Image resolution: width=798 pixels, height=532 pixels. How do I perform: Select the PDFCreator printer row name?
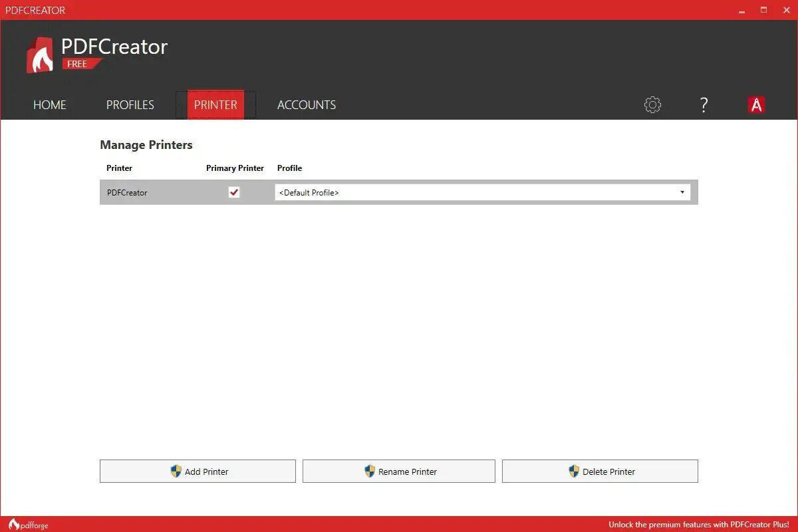pyautogui.click(x=127, y=192)
